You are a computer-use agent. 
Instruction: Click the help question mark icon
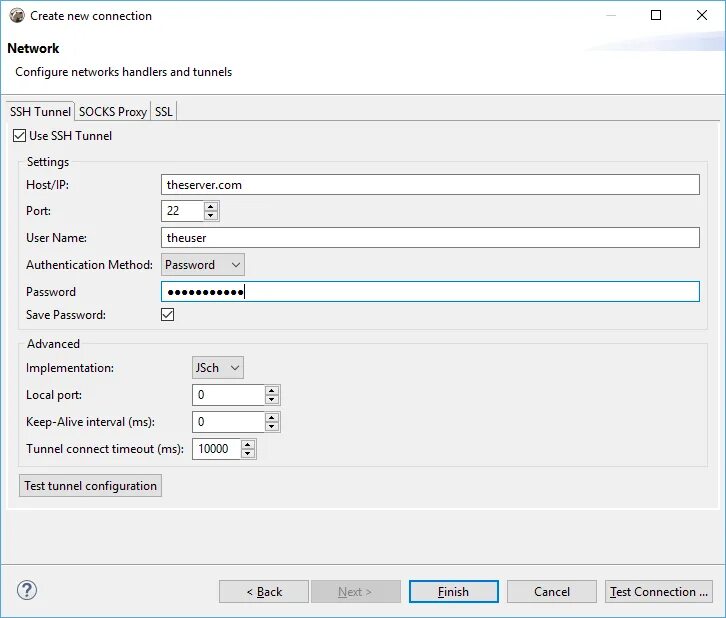(27, 590)
